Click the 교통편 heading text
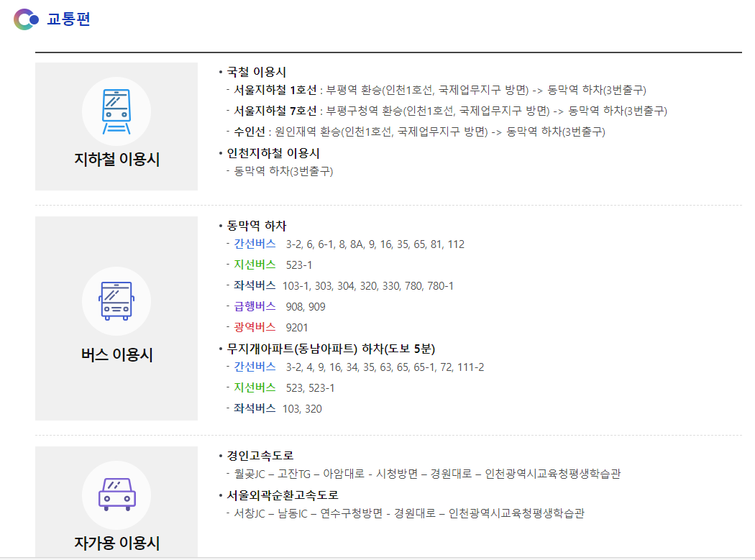The height and width of the screenshot is (560, 755). coord(69,19)
